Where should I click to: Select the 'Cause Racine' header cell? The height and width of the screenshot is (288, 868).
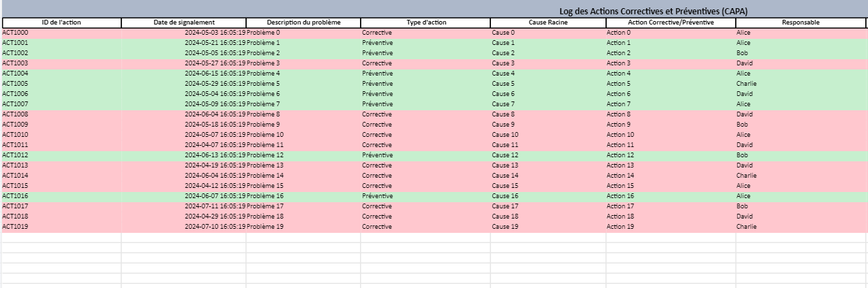[548, 22]
